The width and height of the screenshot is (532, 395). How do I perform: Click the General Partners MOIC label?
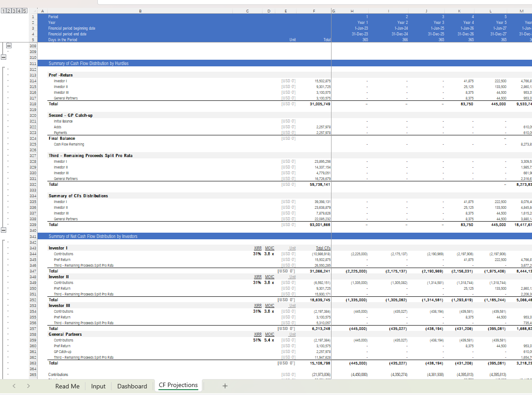pos(270,334)
